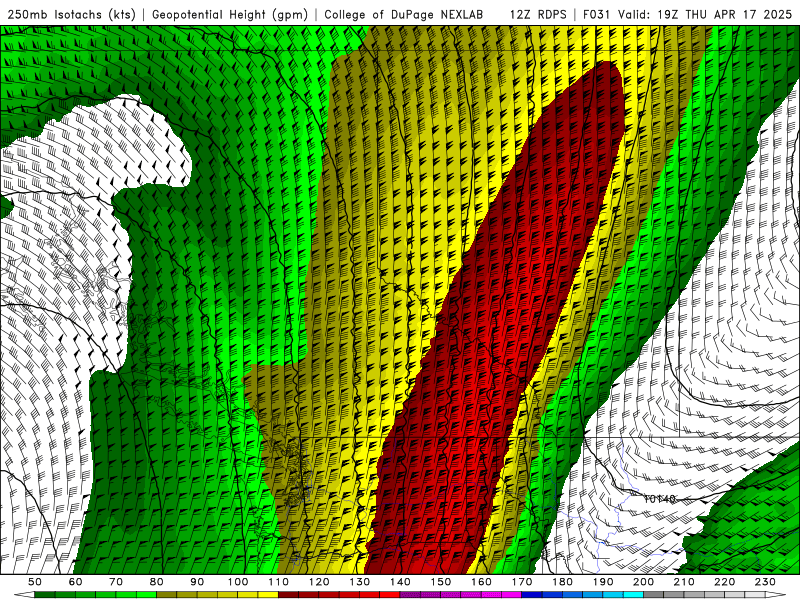800x600 pixels.
Task: Click the '50' value on the color scale
Action: click(35, 582)
